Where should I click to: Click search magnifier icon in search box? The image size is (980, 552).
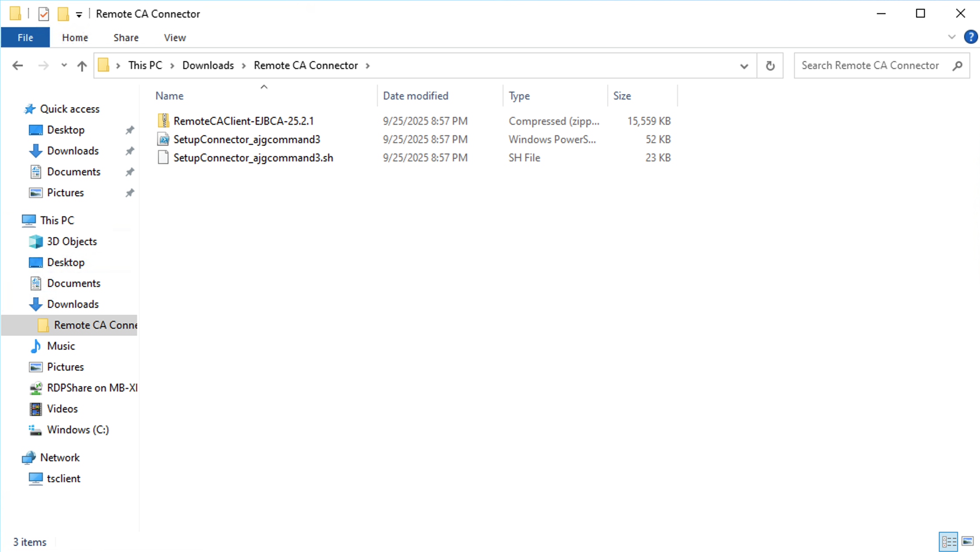(957, 66)
